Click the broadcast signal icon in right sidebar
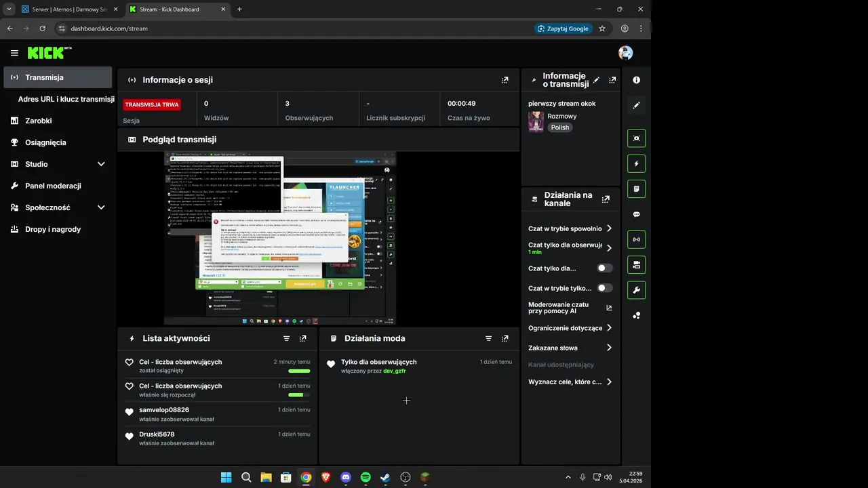The width and height of the screenshot is (868, 488). coord(636,239)
